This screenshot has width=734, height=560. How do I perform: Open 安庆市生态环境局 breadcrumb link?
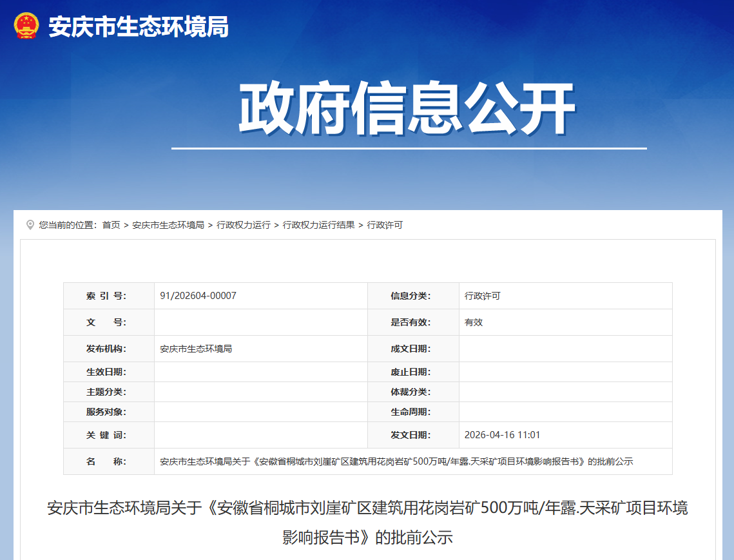(x=168, y=225)
